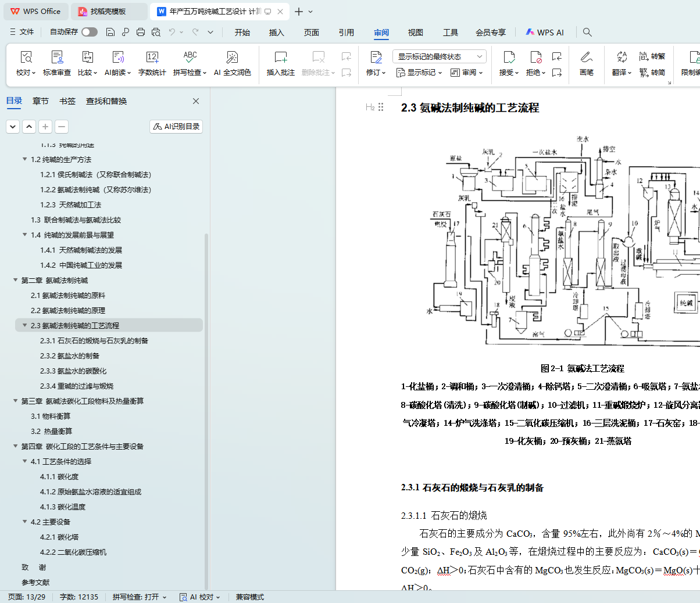Viewport: 700px width, 603px height.
Task: Go to outline entry 3.1 物料衡算
Action: click(x=51, y=416)
